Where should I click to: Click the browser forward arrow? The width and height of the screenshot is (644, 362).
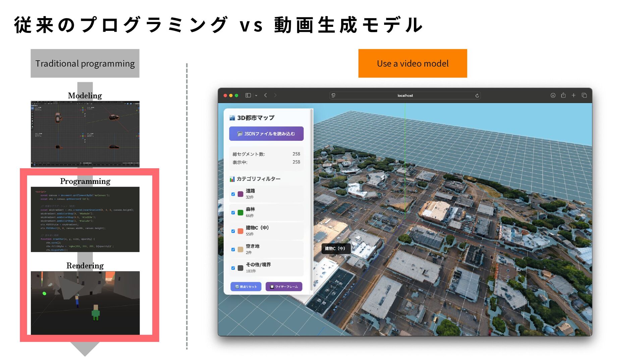[275, 96]
